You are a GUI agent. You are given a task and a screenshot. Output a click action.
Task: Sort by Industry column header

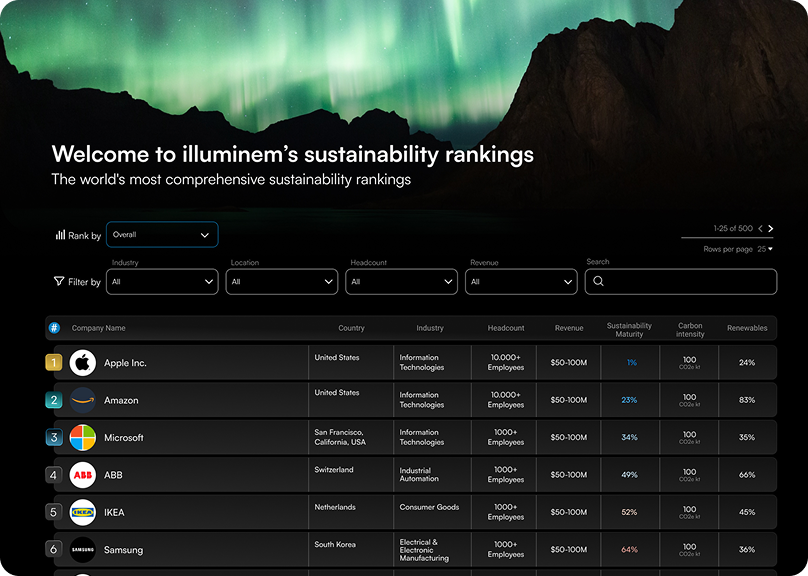430,328
